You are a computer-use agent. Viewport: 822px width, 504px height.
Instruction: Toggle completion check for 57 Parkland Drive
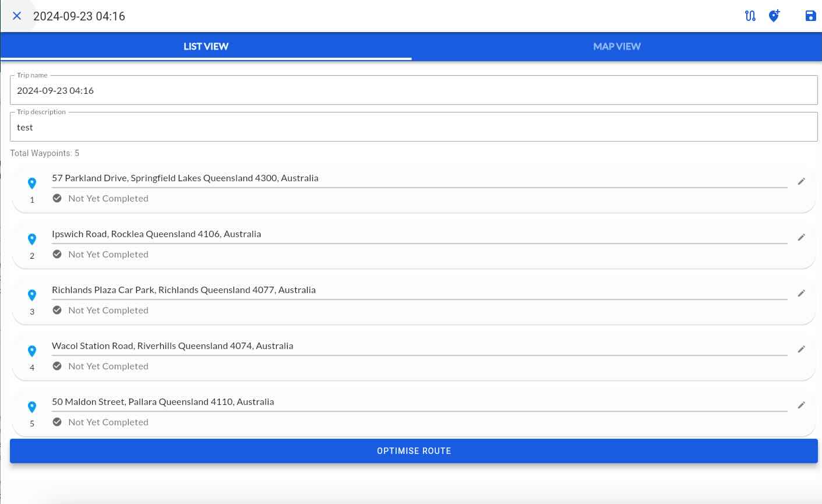[x=57, y=198]
